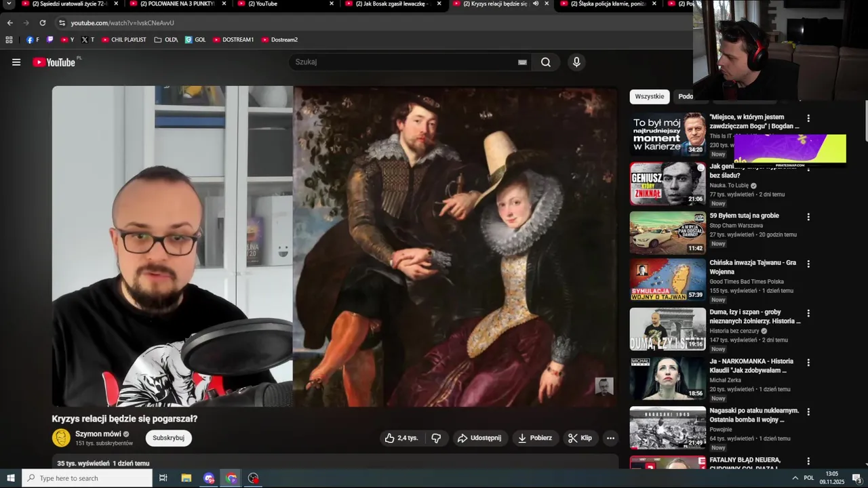Open the apps grid in bookmarks bar
This screenshot has width=868, height=488.
tap(9, 40)
